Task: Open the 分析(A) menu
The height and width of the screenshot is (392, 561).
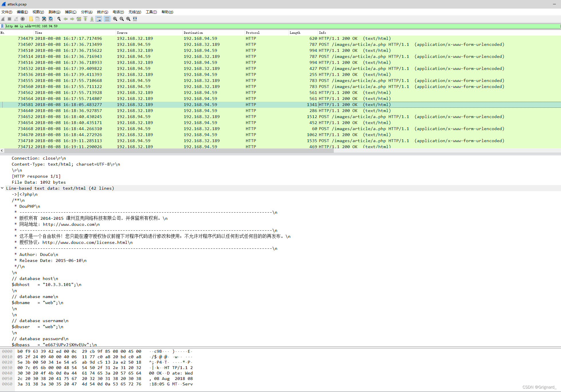Action: pos(87,12)
